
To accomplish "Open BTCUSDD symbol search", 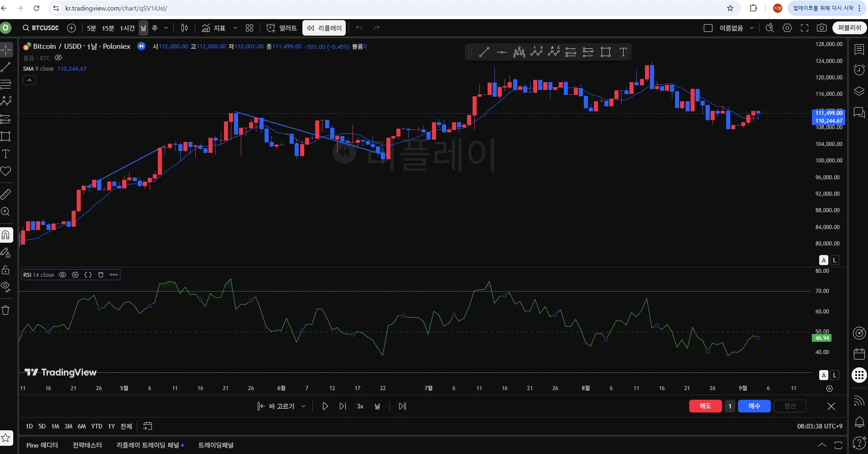I will point(41,28).
